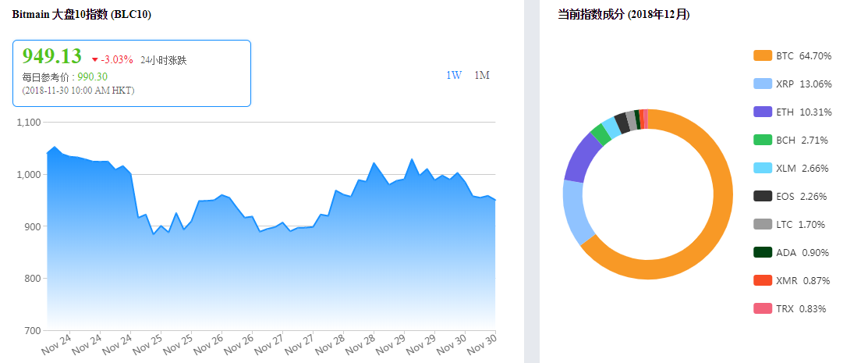868x363 pixels.
Task: Click the orange BTC legend swatch
Action: 763,55
